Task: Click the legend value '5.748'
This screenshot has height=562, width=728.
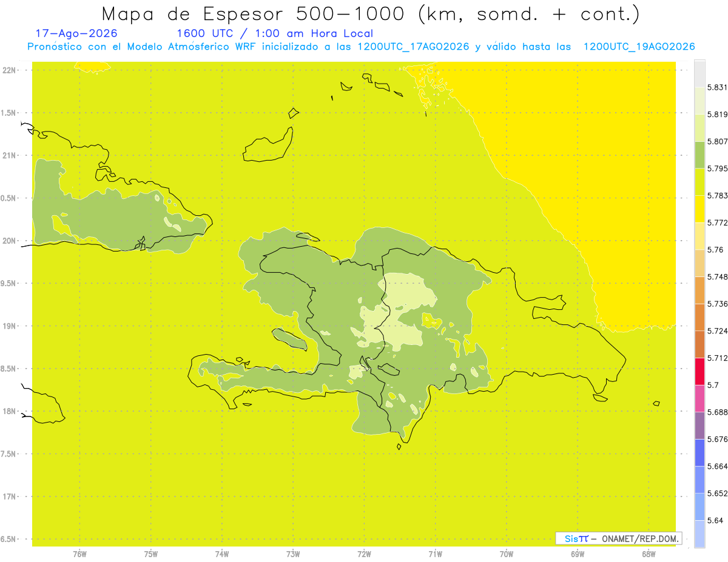Action: tap(718, 277)
